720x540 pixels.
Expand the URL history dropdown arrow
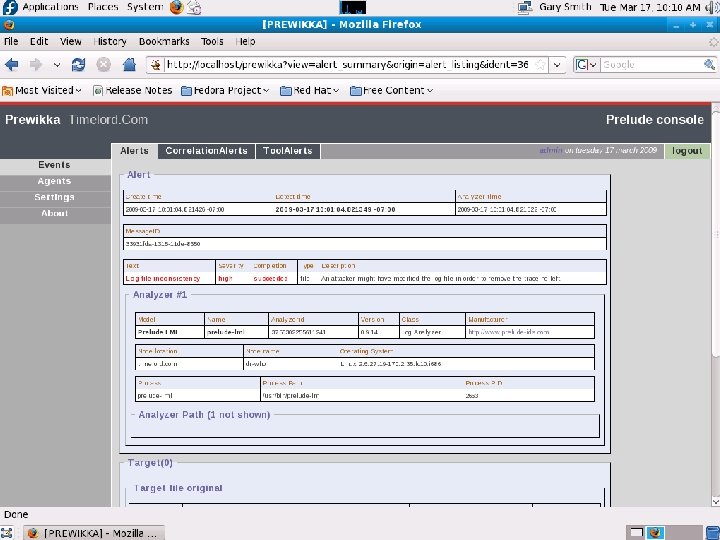point(557,65)
